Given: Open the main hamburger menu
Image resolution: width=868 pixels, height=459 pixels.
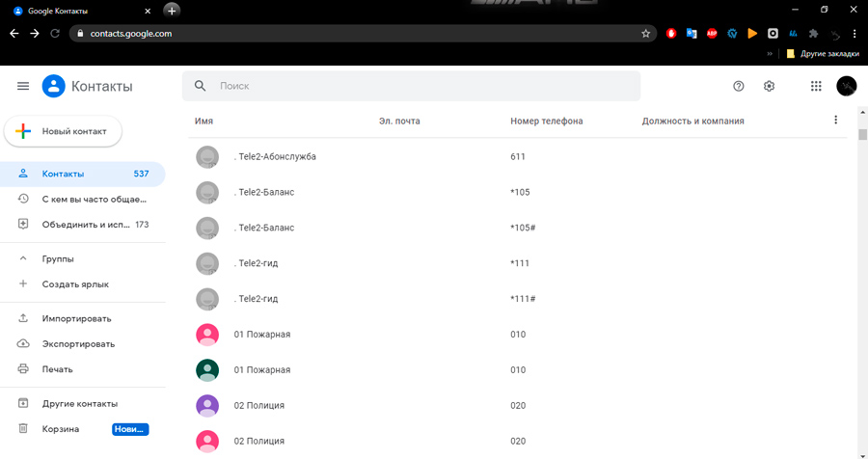Looking at the screenshot, I should [23, 86].
